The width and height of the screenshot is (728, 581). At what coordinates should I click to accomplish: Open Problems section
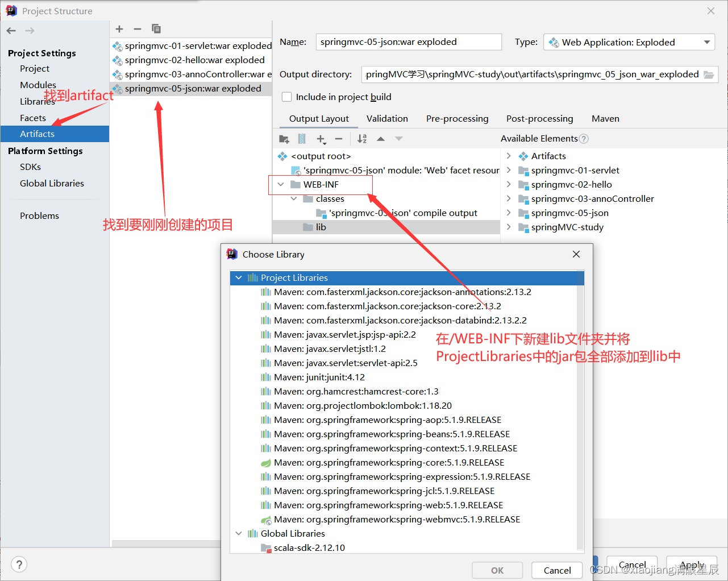click(x=39, y=215)
